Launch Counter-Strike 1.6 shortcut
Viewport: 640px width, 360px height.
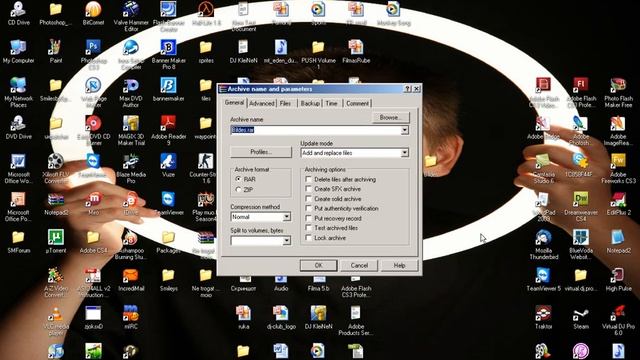tap(205, 168)
